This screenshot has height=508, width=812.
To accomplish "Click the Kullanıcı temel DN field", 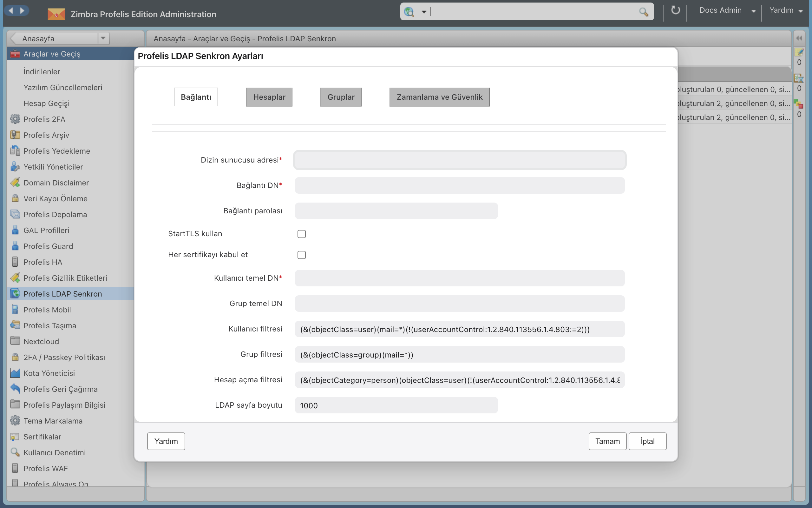I will (460, 278).
